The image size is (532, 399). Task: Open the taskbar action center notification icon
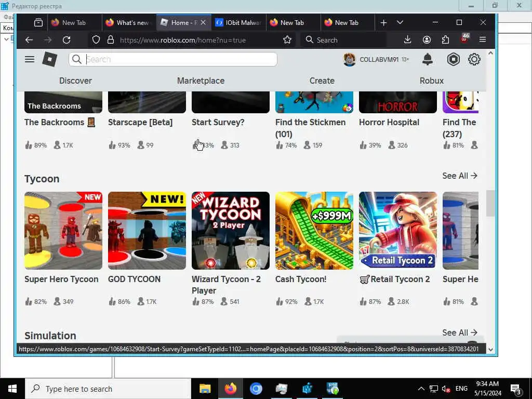pyautogui.click(x=515, y=389)
